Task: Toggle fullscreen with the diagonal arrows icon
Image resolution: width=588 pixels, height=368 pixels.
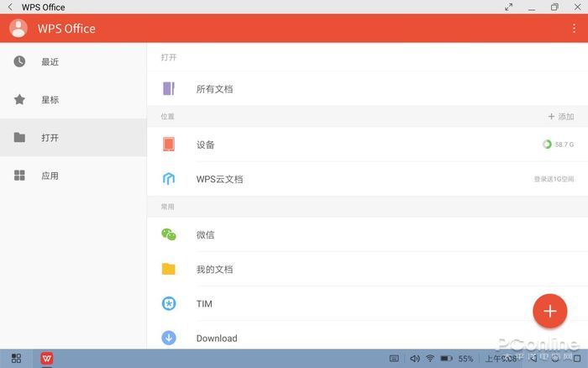Action: pyautogui.click(x=508, y=7)
